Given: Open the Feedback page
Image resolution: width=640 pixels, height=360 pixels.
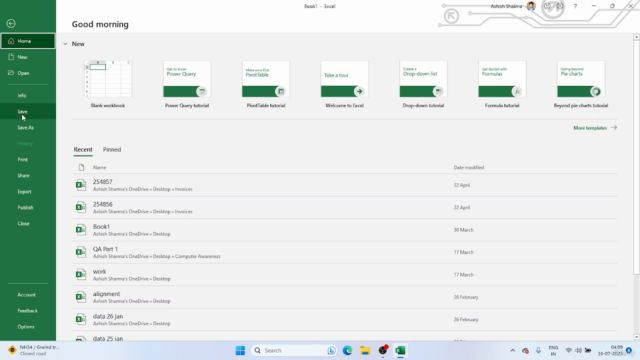Looking at the screenshot, I should (28, 311).
